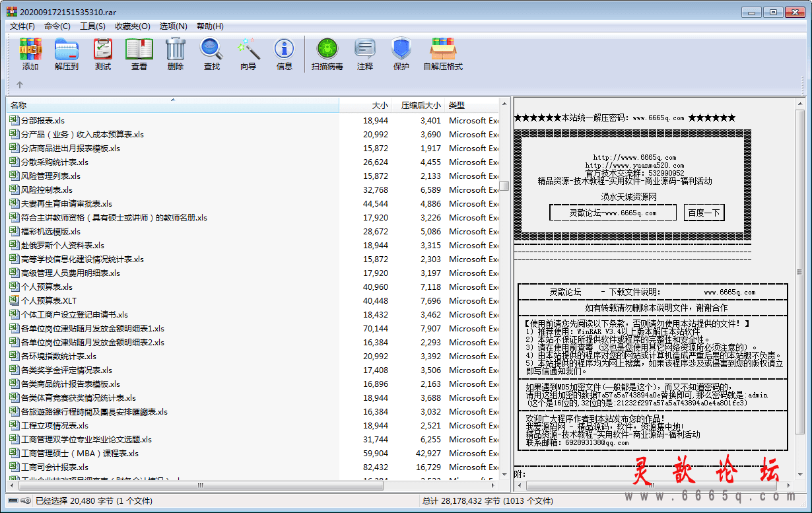Click the 百度一下 button in comment pane

pyautogui.click(x=704, y=213)
